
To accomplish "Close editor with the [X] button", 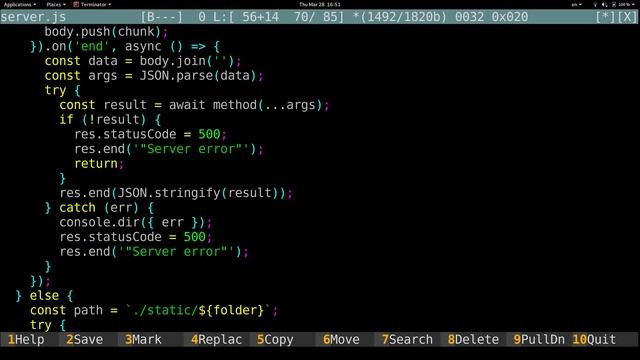I will [x=627, y=17].
